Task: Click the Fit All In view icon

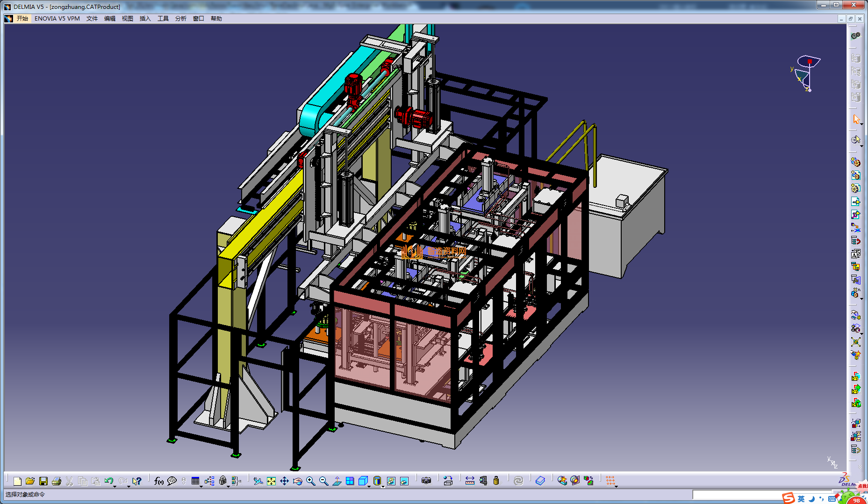Action: pyautogui.click(x=271, y=481)
